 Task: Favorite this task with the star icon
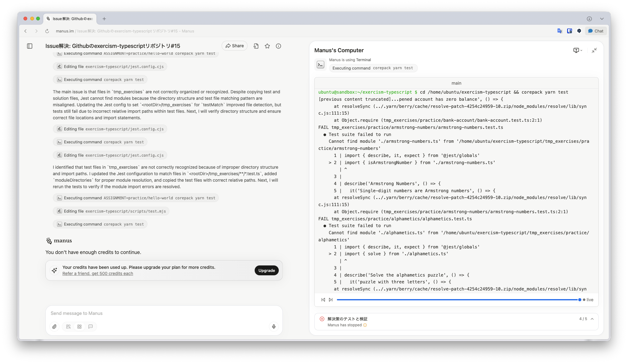[x=267, y=46]
